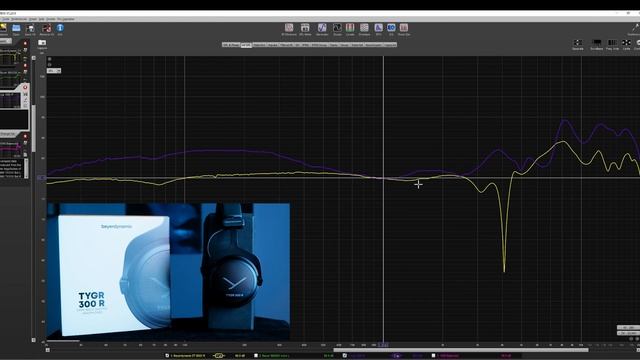Open the Preferences menu
This screenshot has width=640, height=360.
pos(19,19)
